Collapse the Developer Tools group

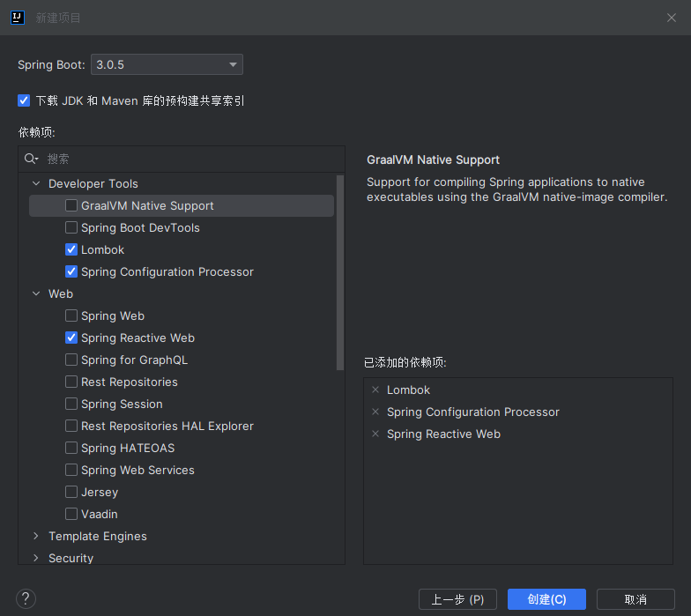click(36, 183)
